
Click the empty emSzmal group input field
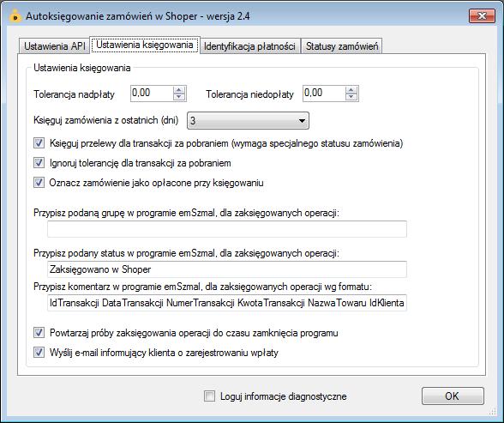[227, 229]
